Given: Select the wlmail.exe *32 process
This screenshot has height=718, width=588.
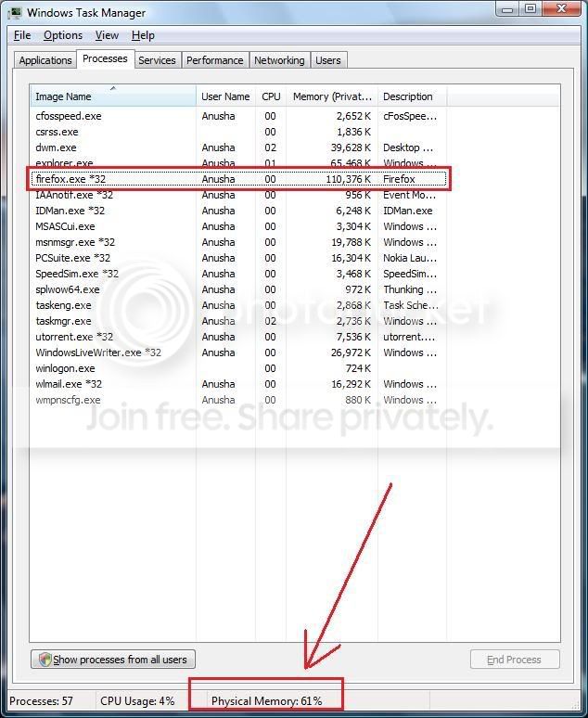Looking at the screenshot, I should click(238, 384).
